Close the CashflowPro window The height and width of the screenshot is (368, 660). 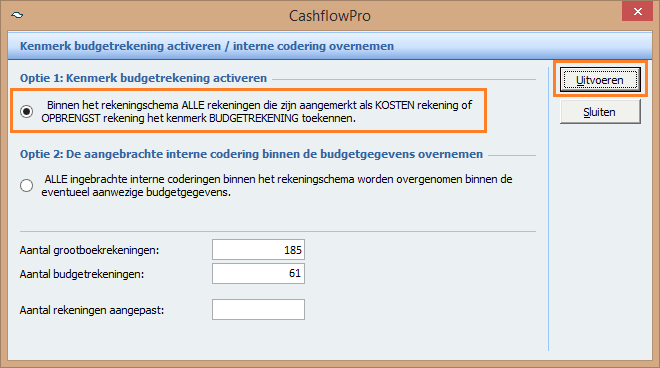(637, 11)
